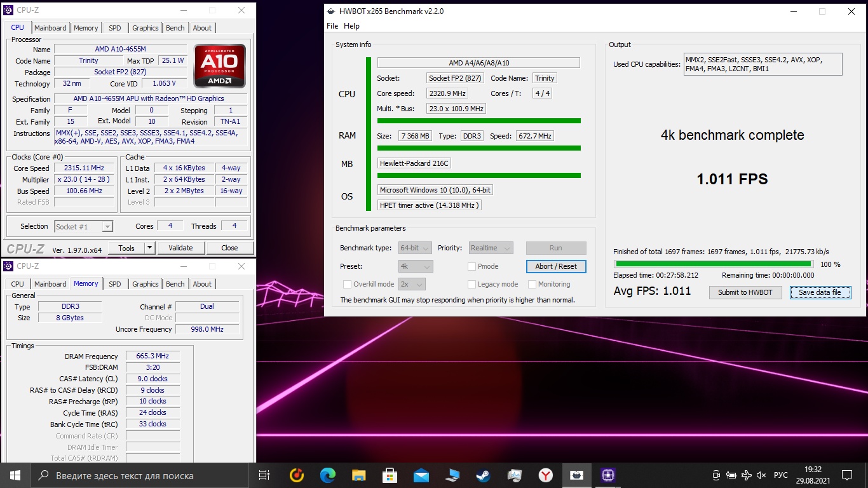
Task: Click the bottom CPU-Z window title icon
Action: 8,266
